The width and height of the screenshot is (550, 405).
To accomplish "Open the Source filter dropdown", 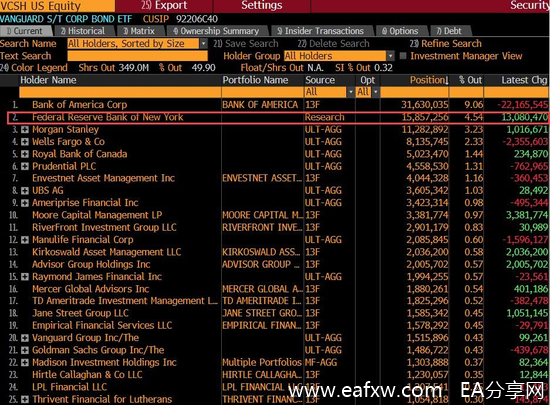I will (x=350, y=92).
